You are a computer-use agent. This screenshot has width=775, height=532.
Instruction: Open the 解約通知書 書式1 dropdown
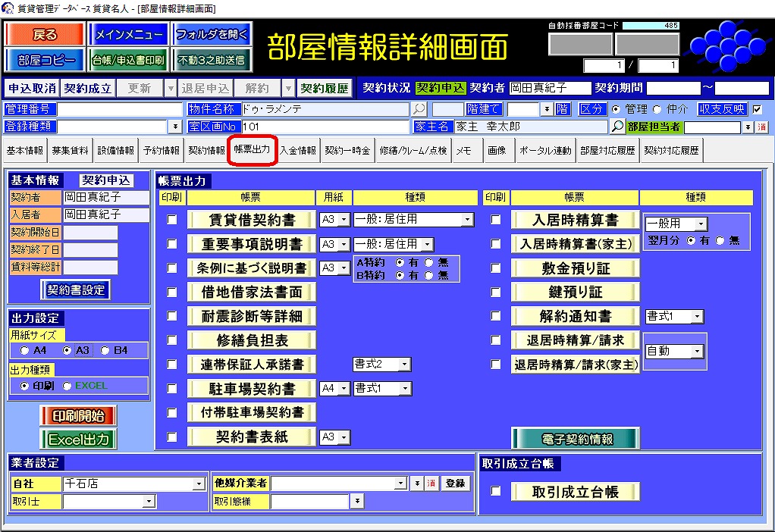point(698,317)
